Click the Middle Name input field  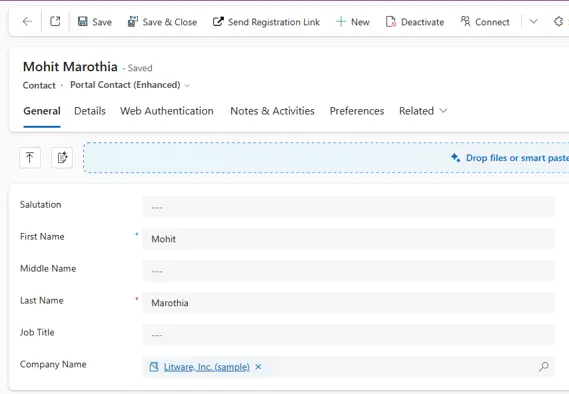tap(348, 271)
